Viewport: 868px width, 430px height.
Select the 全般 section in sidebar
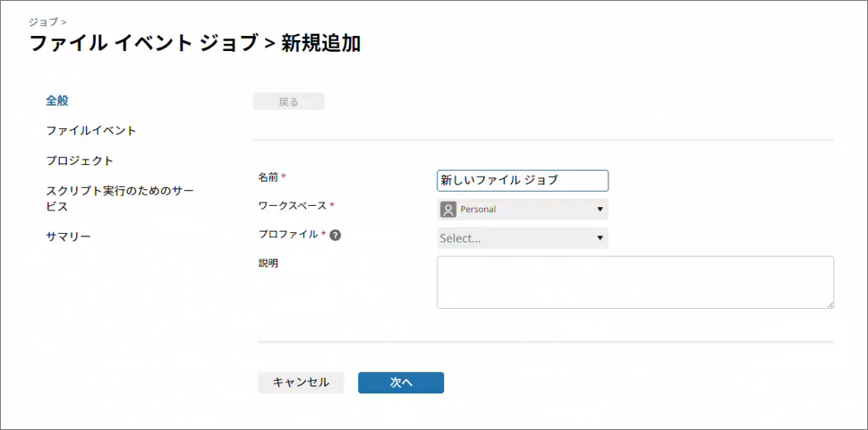click(57, 100)
